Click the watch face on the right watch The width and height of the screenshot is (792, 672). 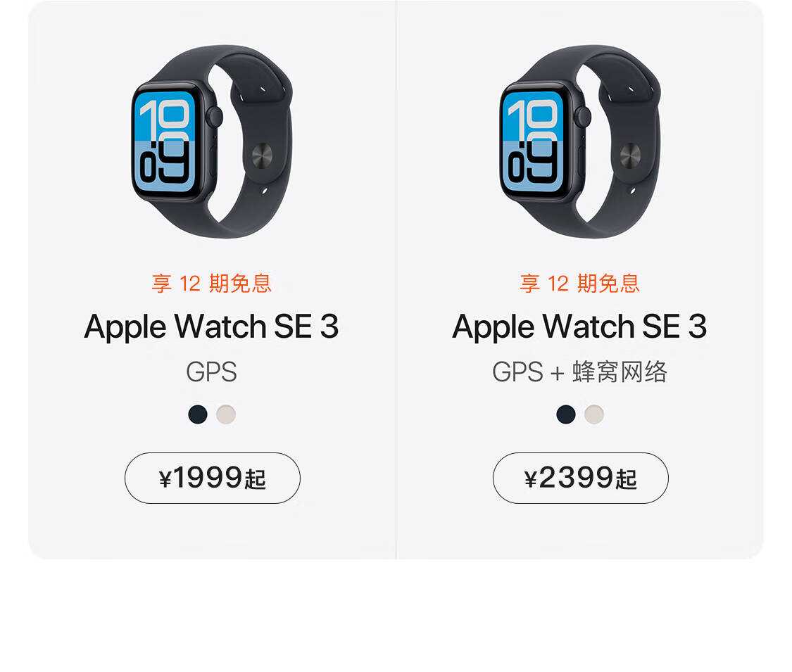click(532, 141)
